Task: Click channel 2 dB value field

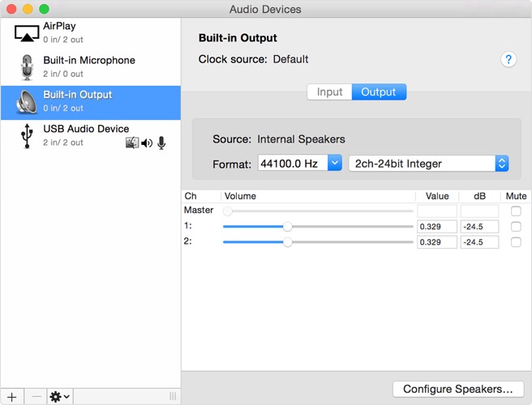Action: (x=478, y=242)
